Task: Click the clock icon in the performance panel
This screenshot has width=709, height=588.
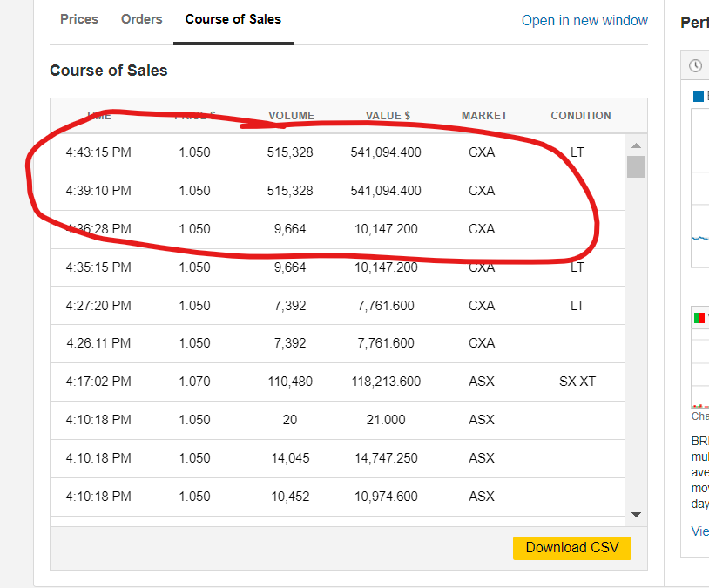Action: (695, 66)
